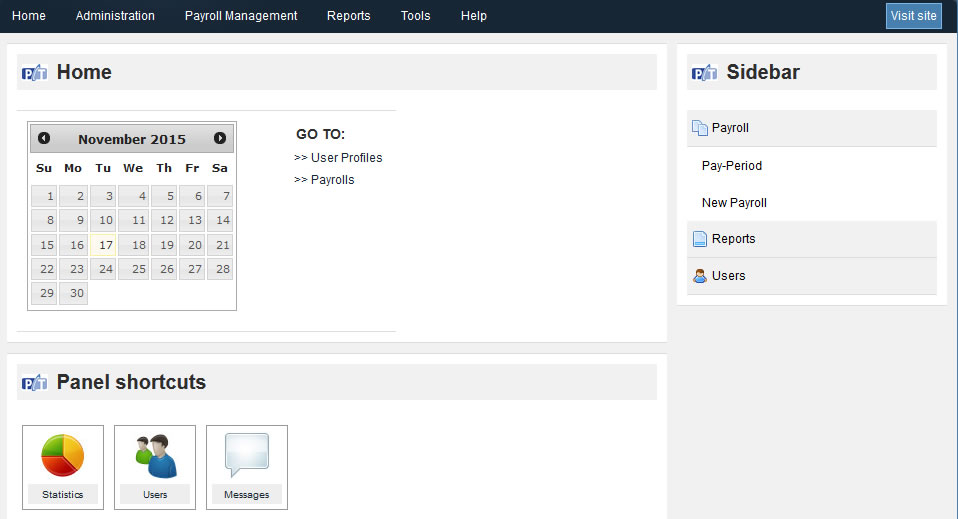The width and height of the screenshot is (958, 519).
Task: Open the Messages speech bubble shortcut
Action: click(247, 457)
